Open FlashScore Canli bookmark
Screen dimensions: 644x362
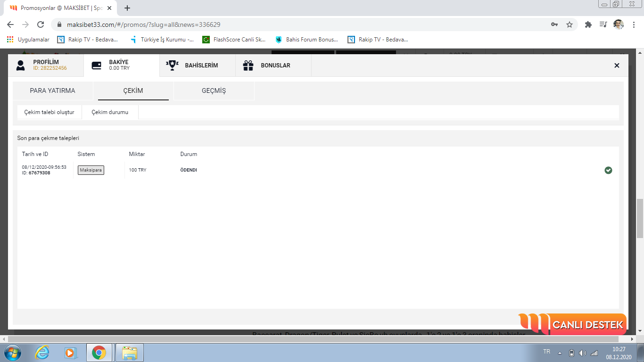tap(234, 40)
